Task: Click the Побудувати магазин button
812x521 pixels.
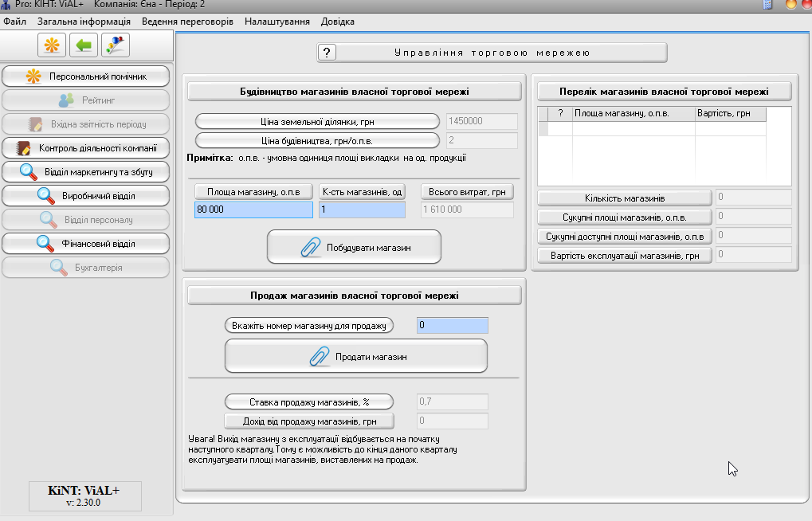Action: (355, 247)
